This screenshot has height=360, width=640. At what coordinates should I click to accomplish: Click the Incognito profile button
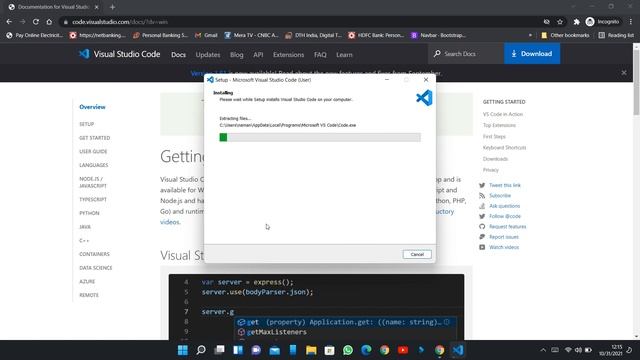pyautogui.click(x=602, y=22)
